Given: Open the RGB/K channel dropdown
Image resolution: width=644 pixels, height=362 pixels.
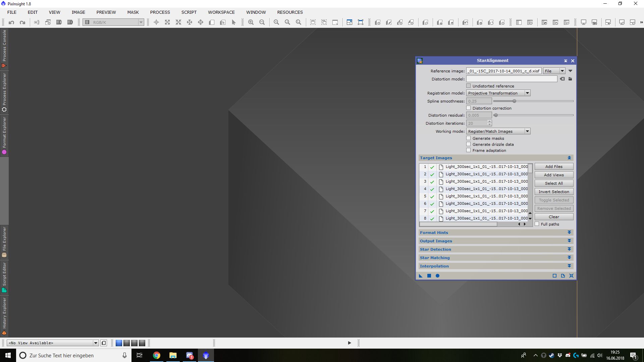Looking at the screenshot, I should (x=114, y=22).
